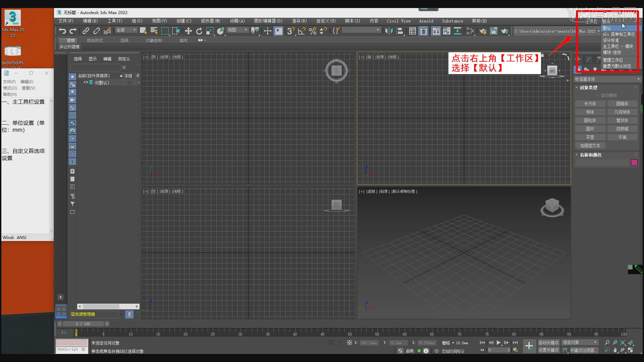
Task: Click the 茶壶 primitive button
Action: tap(590, 137)
